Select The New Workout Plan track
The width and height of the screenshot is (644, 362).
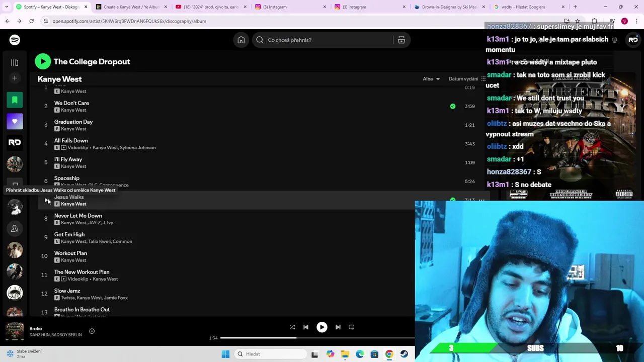82,272
